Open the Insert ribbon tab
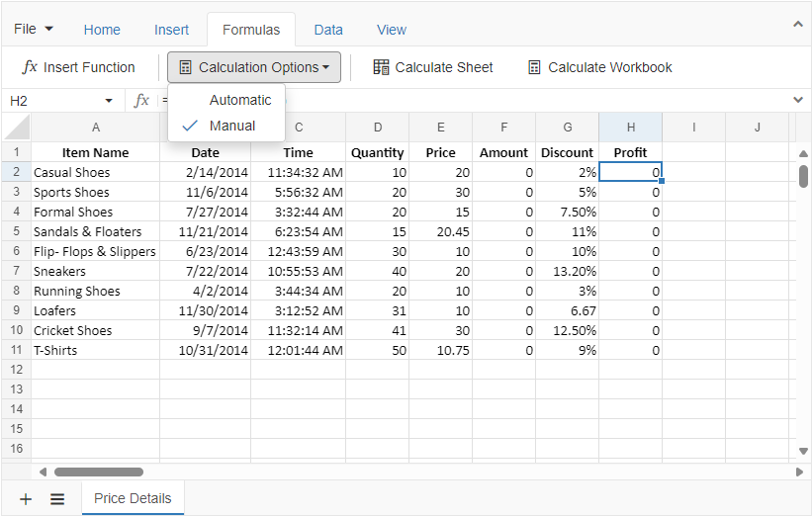Viewport: 812px width, 516px height. (x=171, y=30)
